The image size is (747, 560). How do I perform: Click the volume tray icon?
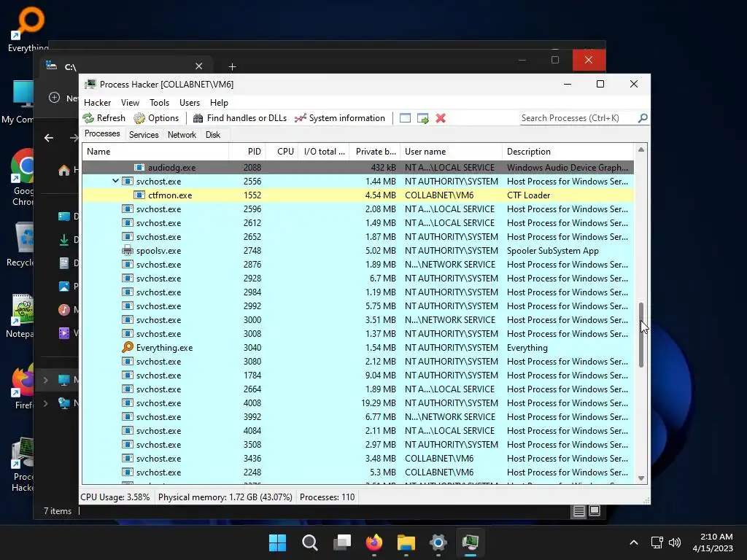675,542
